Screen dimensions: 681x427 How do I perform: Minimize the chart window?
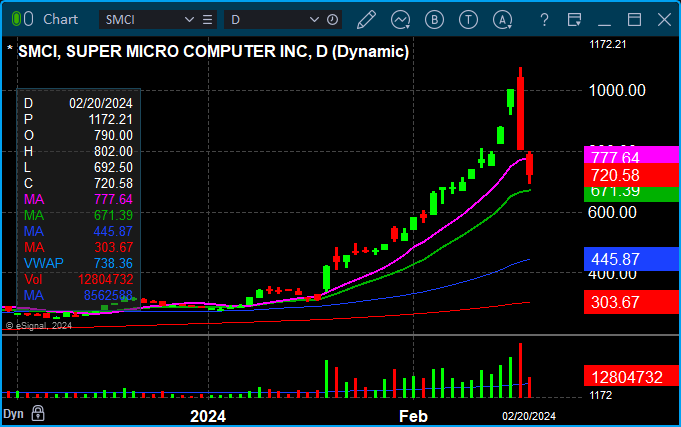pyautogui.click(x=604, y=24)
